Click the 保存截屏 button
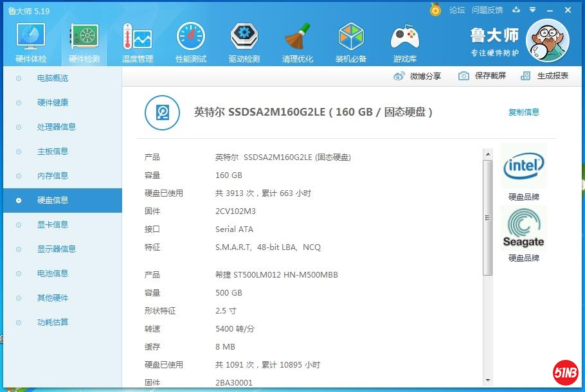This screenshot has width=585, height=392. click(482, 76)
